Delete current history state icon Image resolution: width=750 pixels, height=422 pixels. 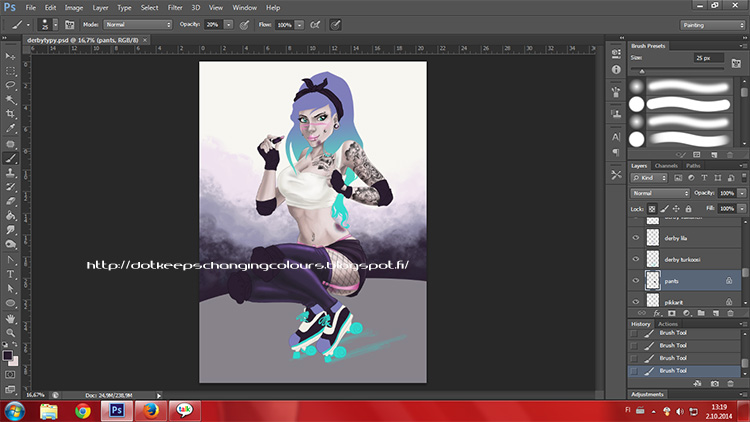[730, 384]
